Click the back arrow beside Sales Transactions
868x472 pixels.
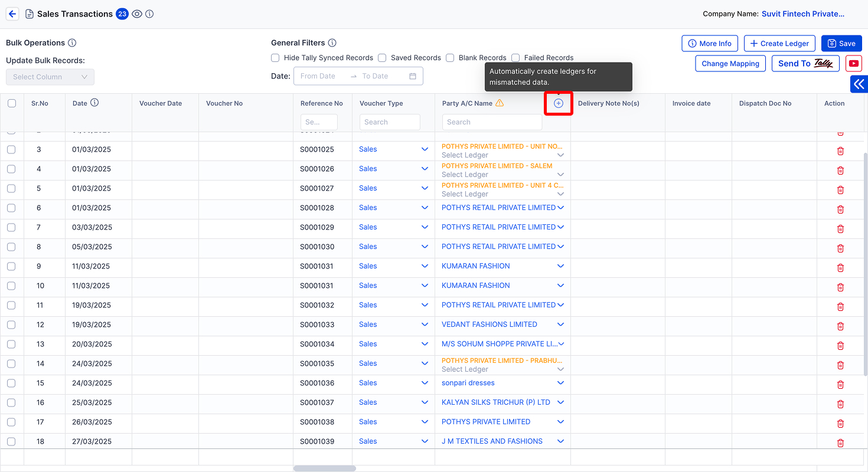click(x=12, y=14)
